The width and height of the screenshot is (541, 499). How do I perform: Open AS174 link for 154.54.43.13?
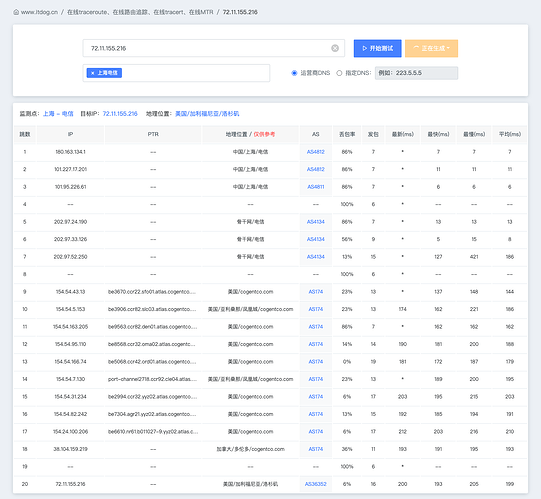(x=316, y=292)
